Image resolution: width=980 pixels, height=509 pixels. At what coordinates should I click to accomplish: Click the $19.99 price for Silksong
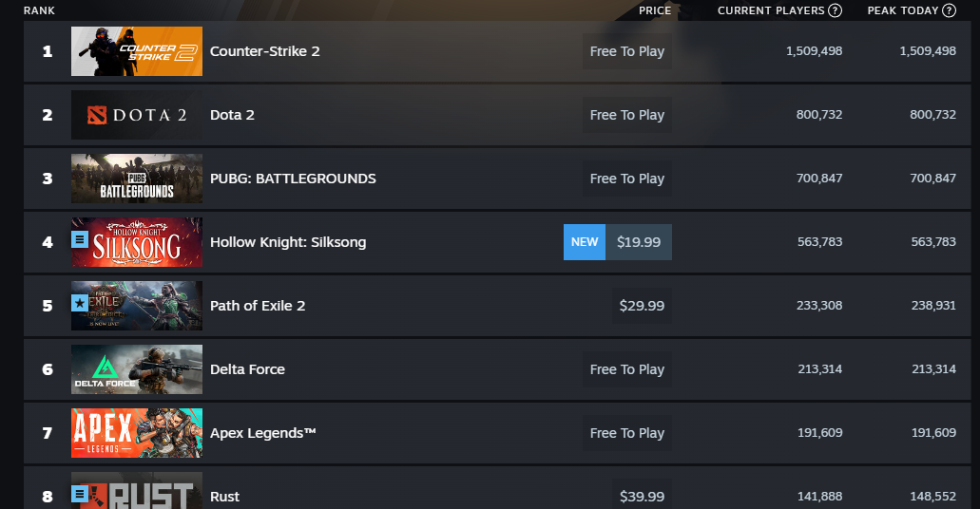638,242
